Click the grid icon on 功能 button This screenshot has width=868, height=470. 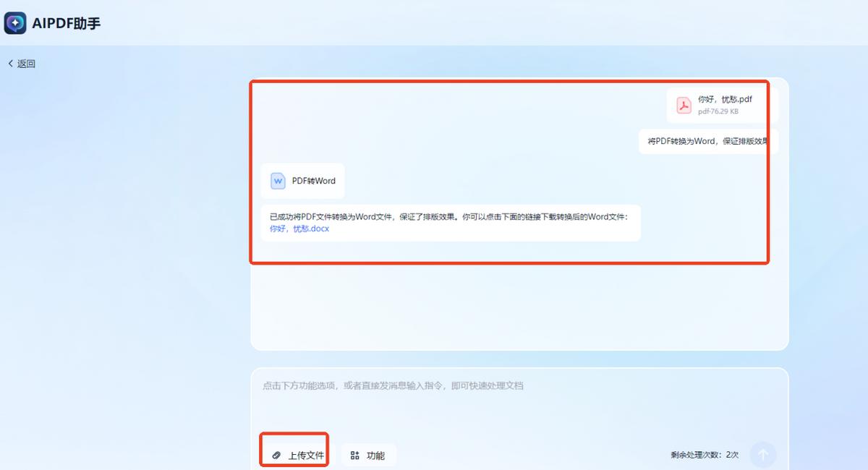click(354, 456)
